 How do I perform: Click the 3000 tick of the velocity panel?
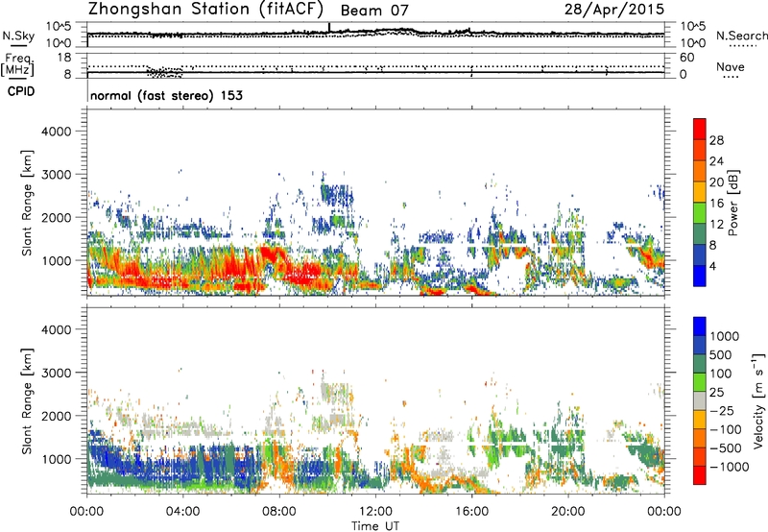(56, 373)
